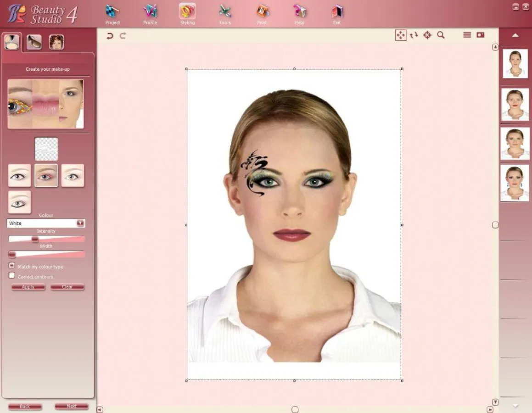
Task: Open the Print section
Action: [x=262, y=14]
